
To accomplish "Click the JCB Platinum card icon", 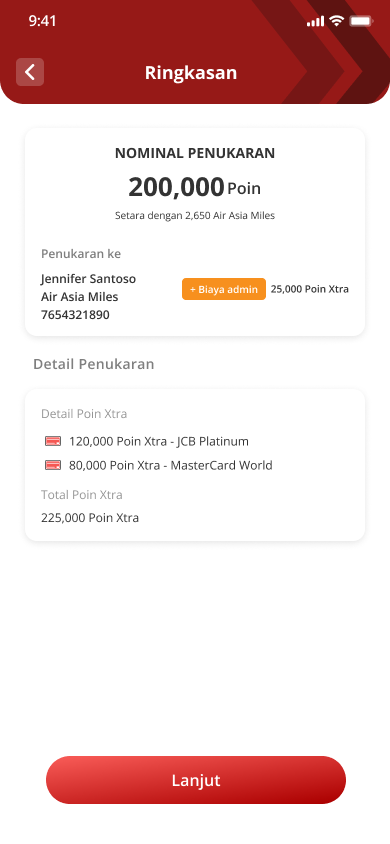I will click(53, 441).
